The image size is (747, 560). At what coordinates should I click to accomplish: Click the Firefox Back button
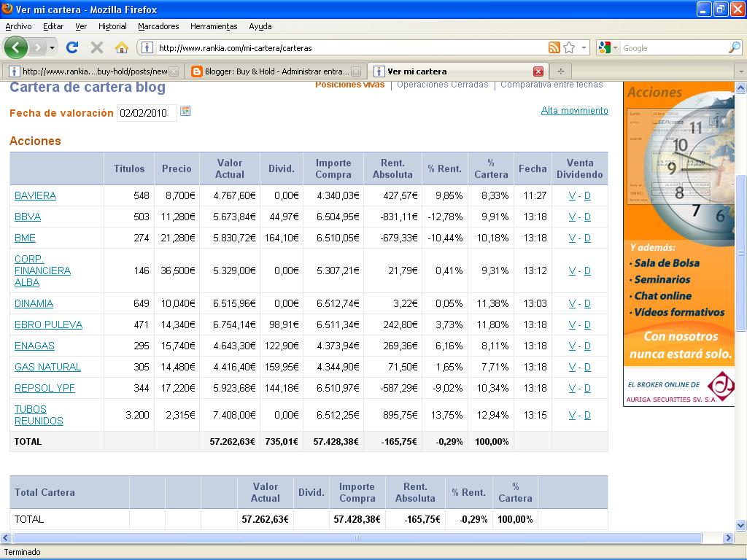tap(16, 48)
